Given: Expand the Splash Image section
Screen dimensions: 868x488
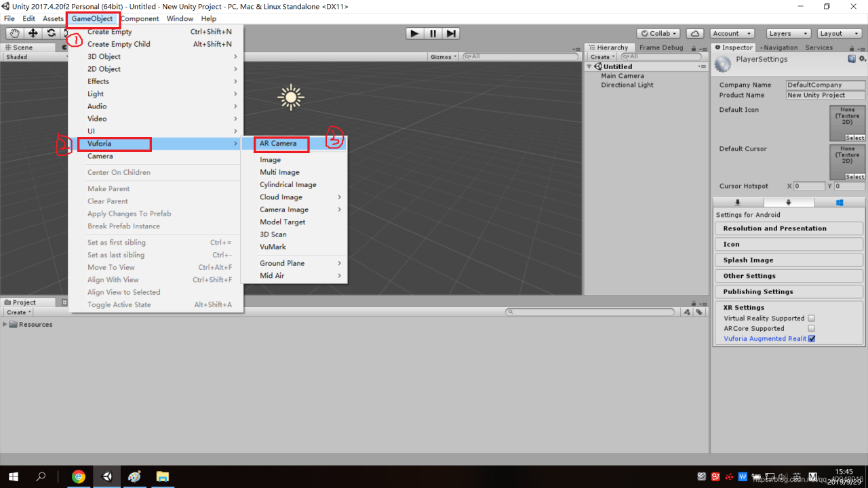Looking at the screenshot, I should 789,260.
